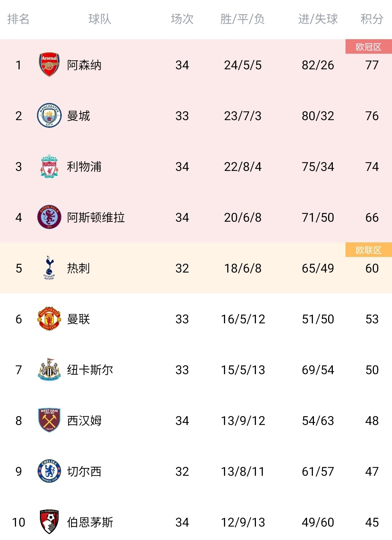Open team name 阿森纳
The image size is (392, 540).
click(x=84, y=65)
